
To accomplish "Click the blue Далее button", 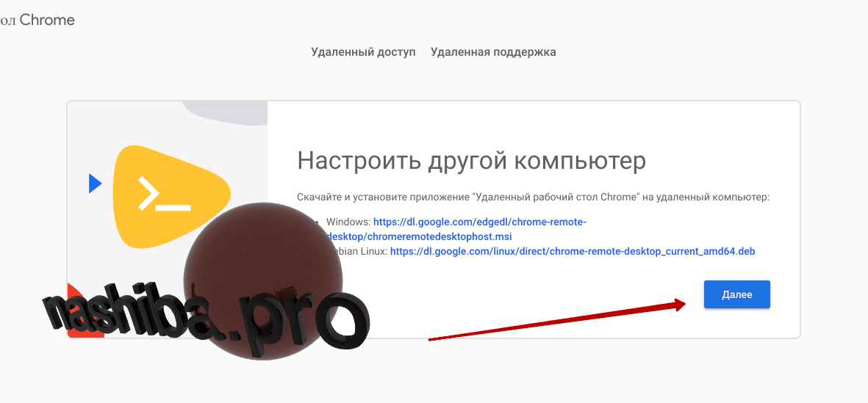I will click(736, 294).
